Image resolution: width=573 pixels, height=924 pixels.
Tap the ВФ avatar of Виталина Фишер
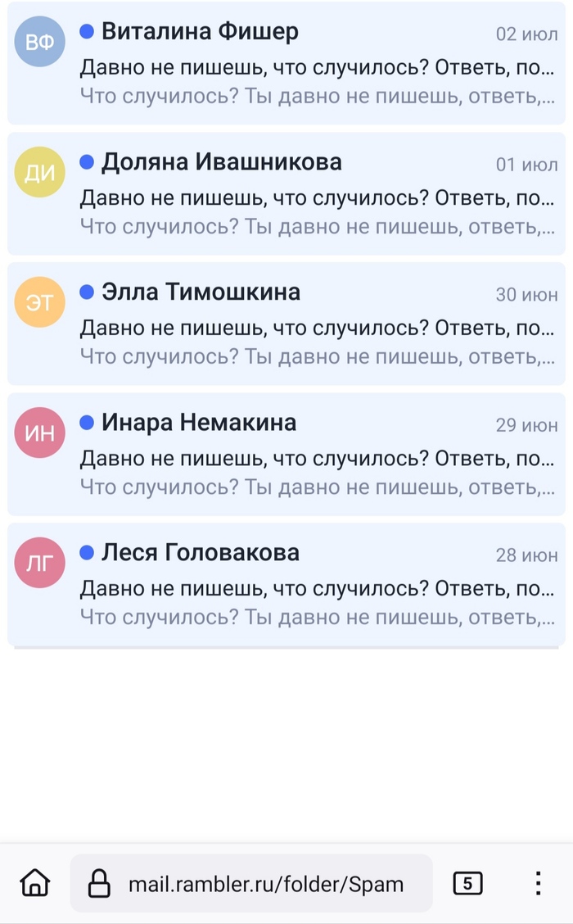pos(39,41)
